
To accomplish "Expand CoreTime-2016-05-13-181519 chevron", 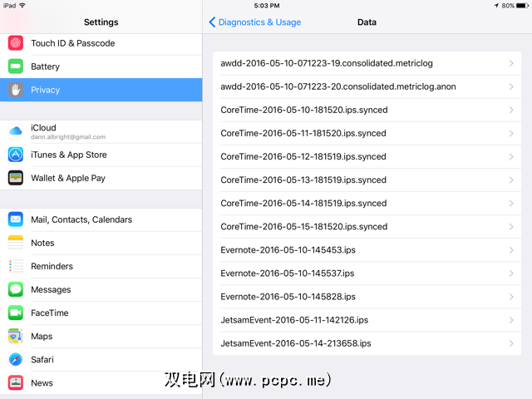I will pos(511,180).
